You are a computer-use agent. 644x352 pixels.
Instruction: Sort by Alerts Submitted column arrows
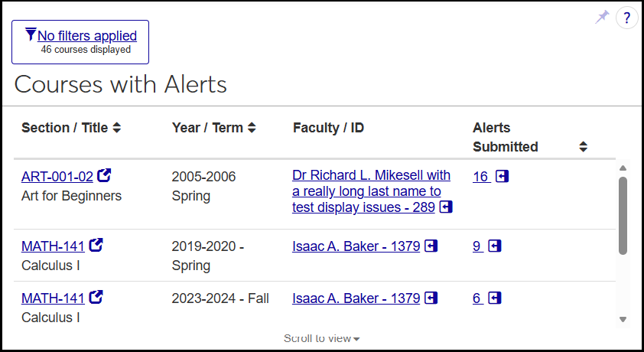584,147
